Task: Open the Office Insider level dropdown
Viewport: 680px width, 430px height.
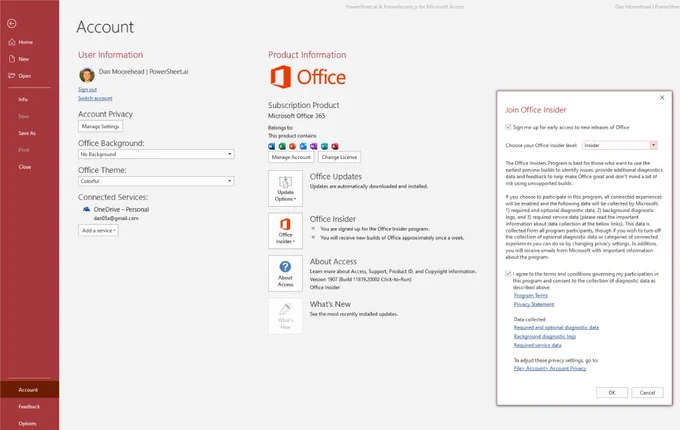Action: (x=619, y=145)
